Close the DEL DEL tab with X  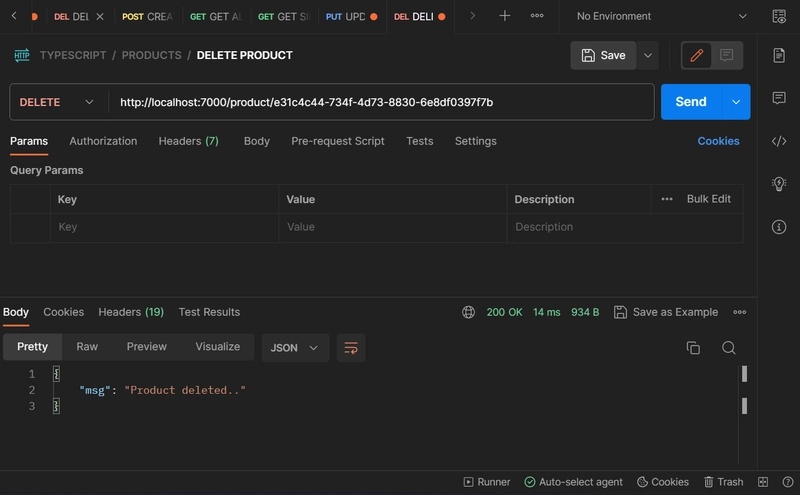[100, 16]
